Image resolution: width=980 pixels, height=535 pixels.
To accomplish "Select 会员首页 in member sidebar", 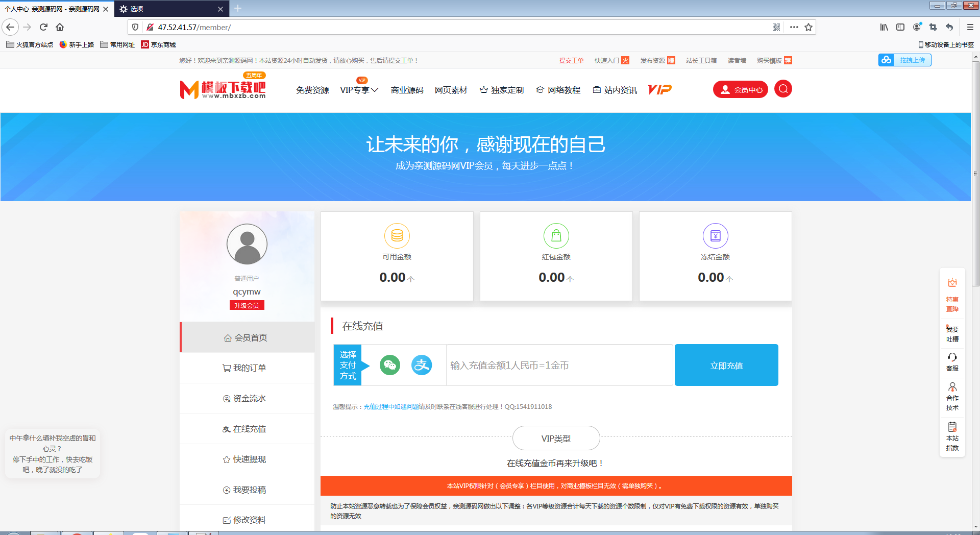I will (247, 337).
